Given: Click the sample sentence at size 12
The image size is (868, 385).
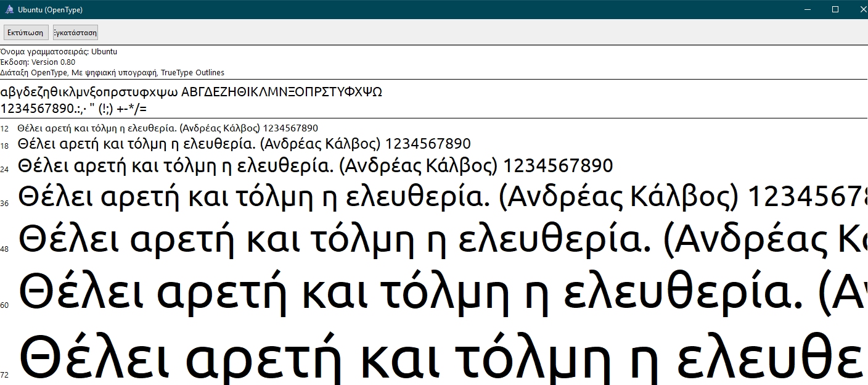Looking at the screenshot, I should click(168, 128).
